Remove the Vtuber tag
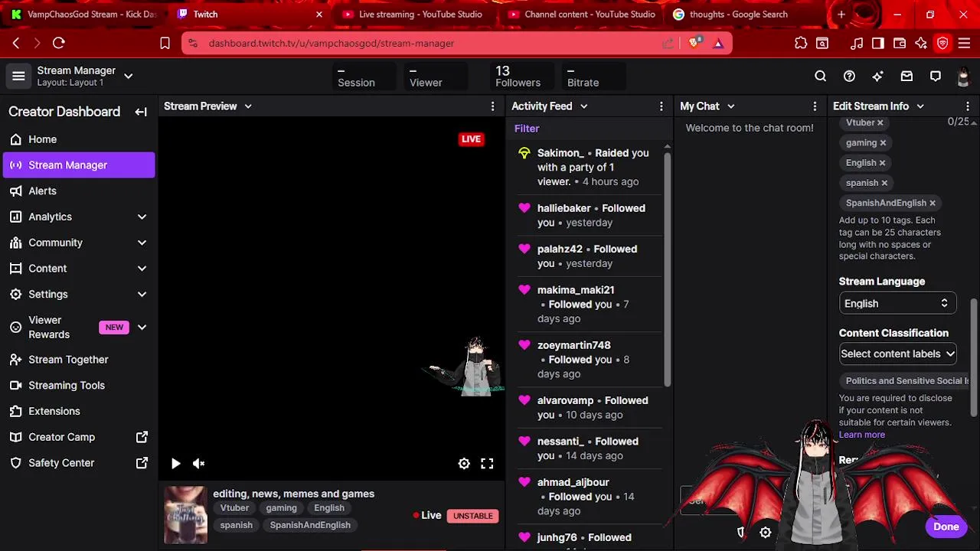The height and width of the screenshot is (551, 980). point(880,122)
